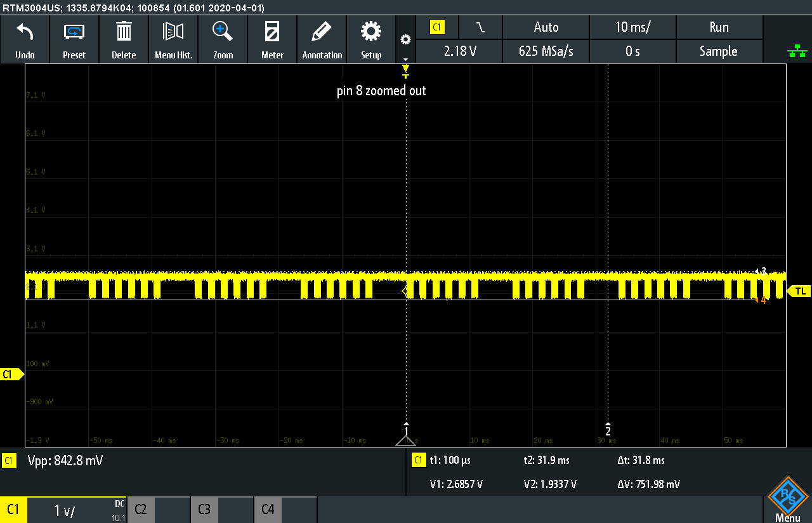This screenshot has height=523, width=812.
Task: Click the Delete trash can icon
Action: pos(124,31)
